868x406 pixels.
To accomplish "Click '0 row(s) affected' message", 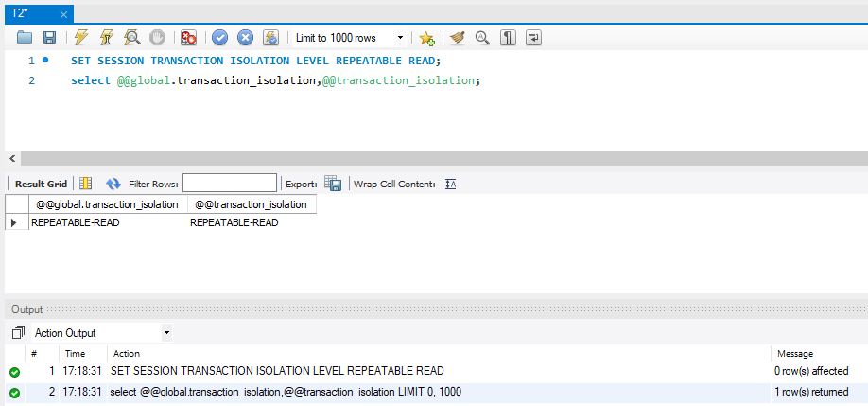I will (x=811, y=371).
